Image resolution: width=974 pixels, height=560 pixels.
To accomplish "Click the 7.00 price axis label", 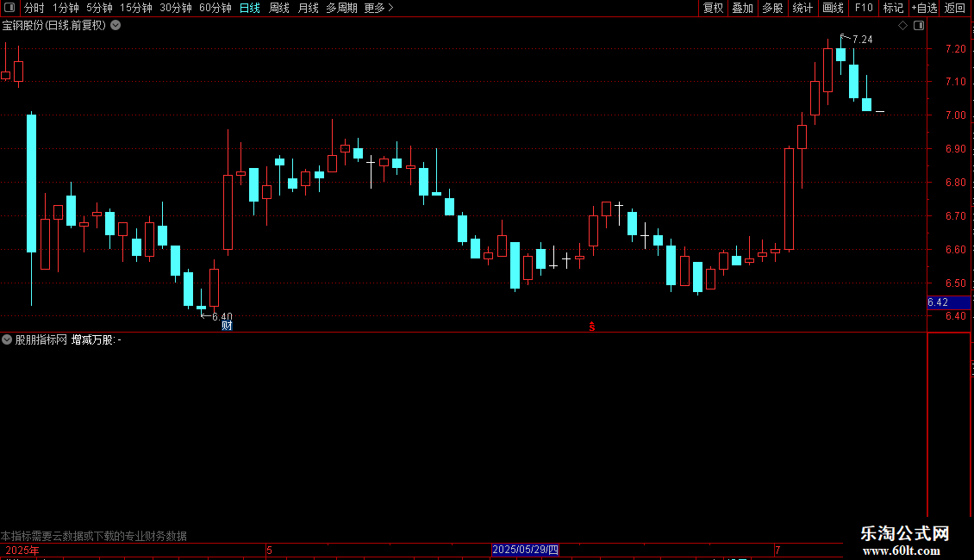I will pyautogui.click(x=955, y=115).
